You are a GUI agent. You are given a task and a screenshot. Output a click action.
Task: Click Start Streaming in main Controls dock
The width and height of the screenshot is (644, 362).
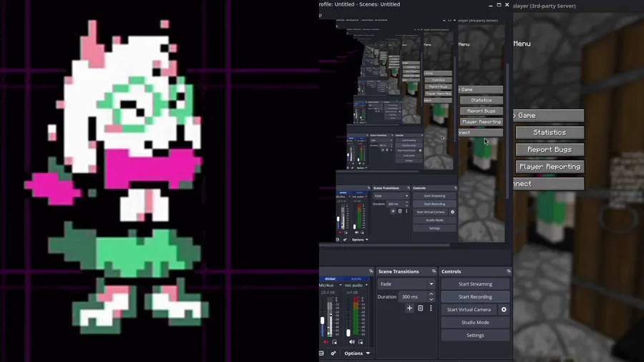(x=475, y=284)
